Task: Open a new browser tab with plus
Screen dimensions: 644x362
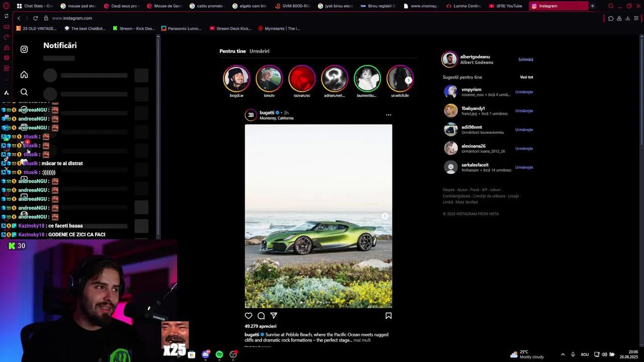Action: (592, 6)
